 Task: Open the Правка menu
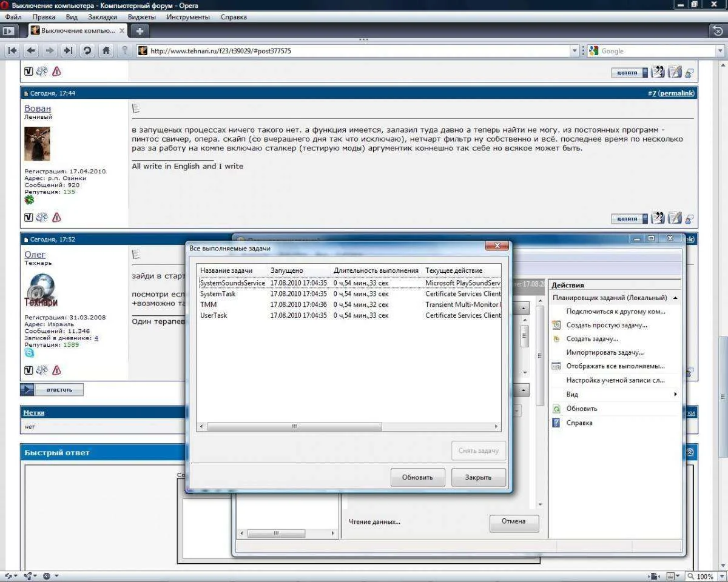44,17
